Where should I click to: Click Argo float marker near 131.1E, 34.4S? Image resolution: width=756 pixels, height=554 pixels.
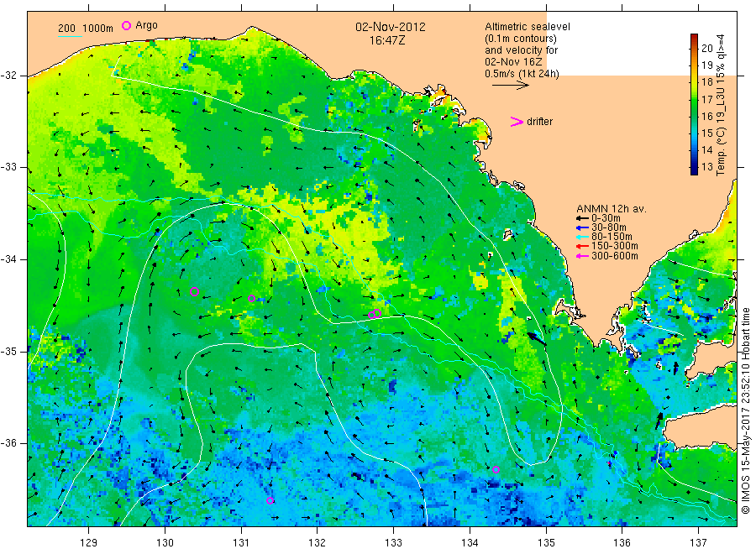[251, 299]
